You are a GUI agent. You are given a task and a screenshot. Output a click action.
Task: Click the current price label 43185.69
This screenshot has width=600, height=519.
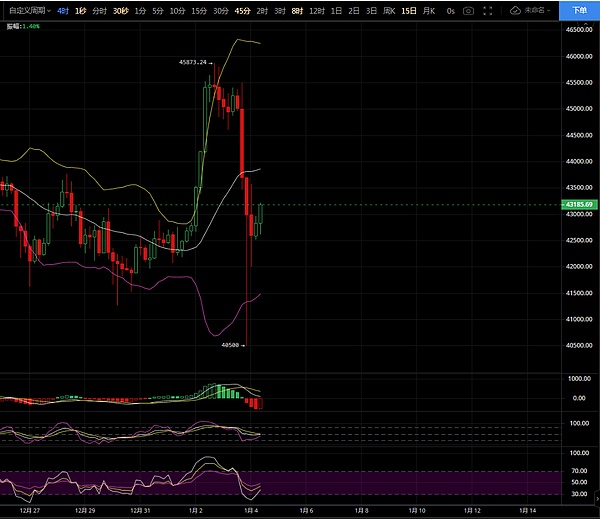(580, 204)
